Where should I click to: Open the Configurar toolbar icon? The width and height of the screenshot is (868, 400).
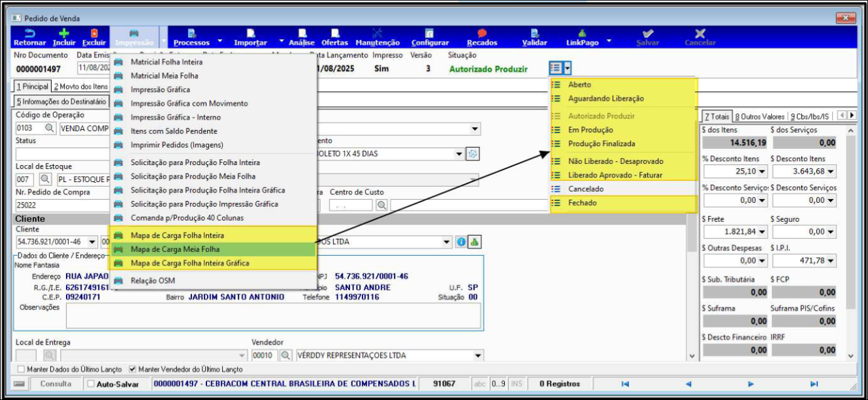coord(429,33)
